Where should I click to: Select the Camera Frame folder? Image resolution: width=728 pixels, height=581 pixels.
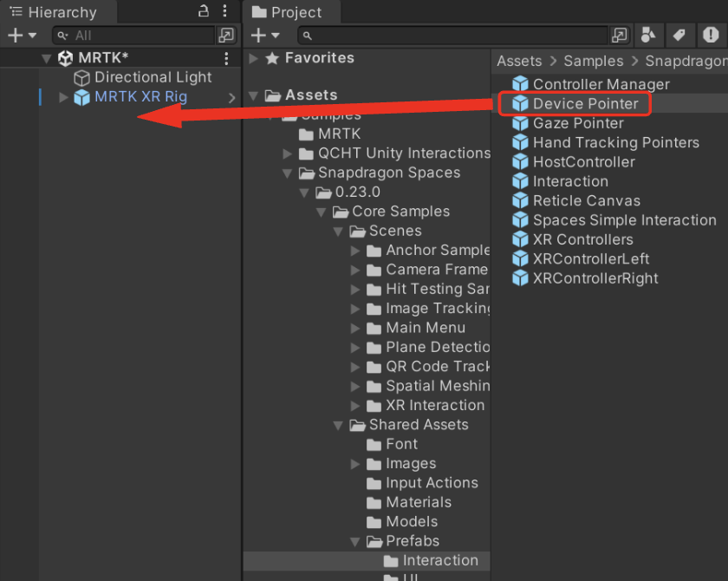(427, 270)
